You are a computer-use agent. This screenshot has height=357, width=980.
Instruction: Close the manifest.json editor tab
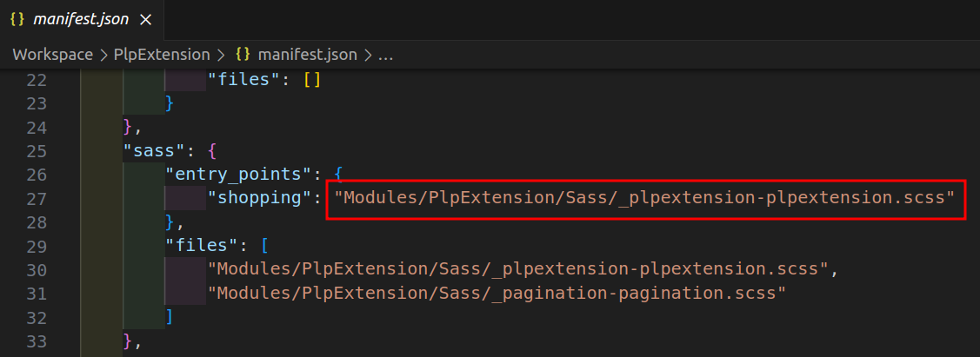145,18
